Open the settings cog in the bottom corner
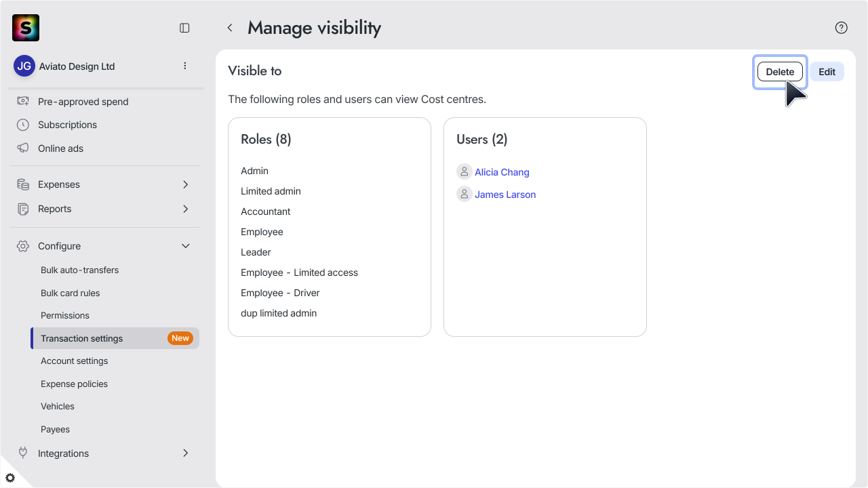This screenshot has width=868, height=488. [x=10, y=478]
